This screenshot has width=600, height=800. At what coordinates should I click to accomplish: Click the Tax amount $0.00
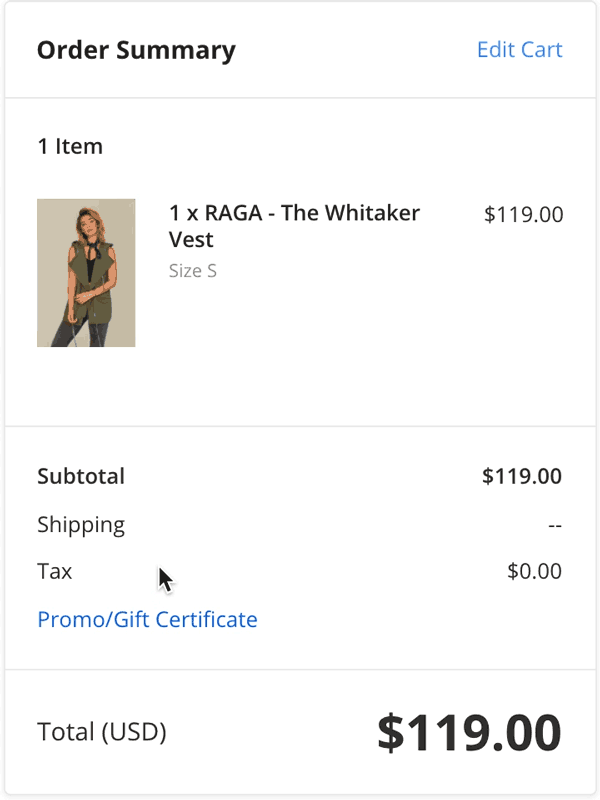[534, 572]
